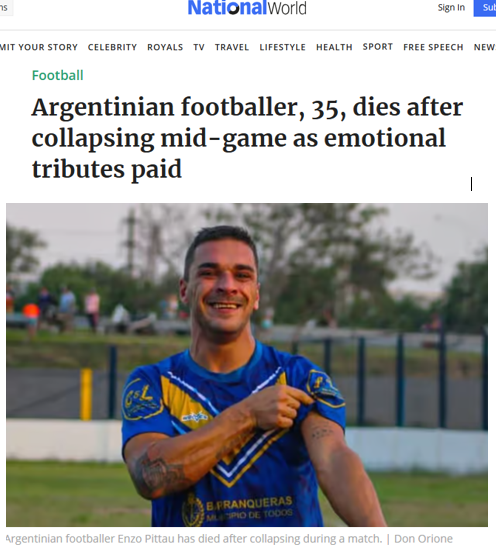The height and width of the screenshot is (547, 496).
Task: Click the article headline about Argentinian footballer
Action: (247, 138)
